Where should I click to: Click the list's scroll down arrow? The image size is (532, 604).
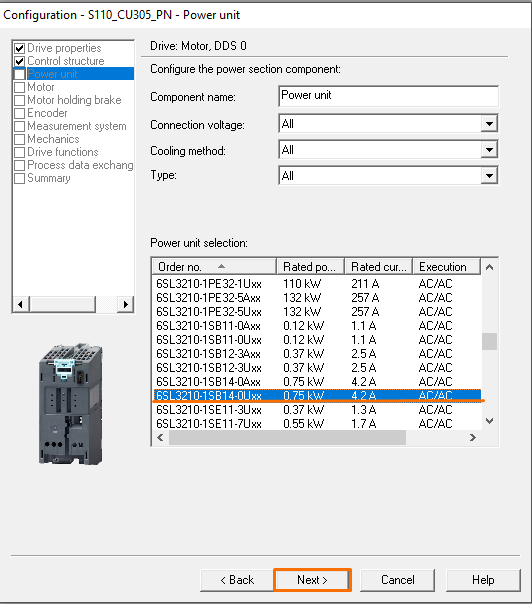[490, 421]
